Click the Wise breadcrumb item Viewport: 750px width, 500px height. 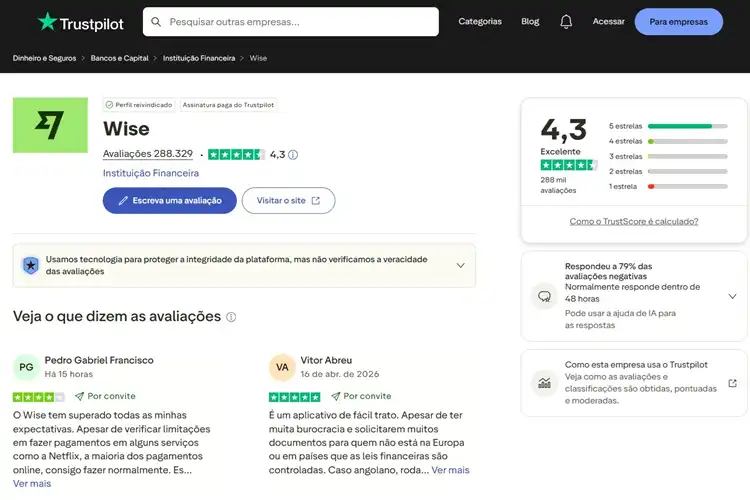258,58
